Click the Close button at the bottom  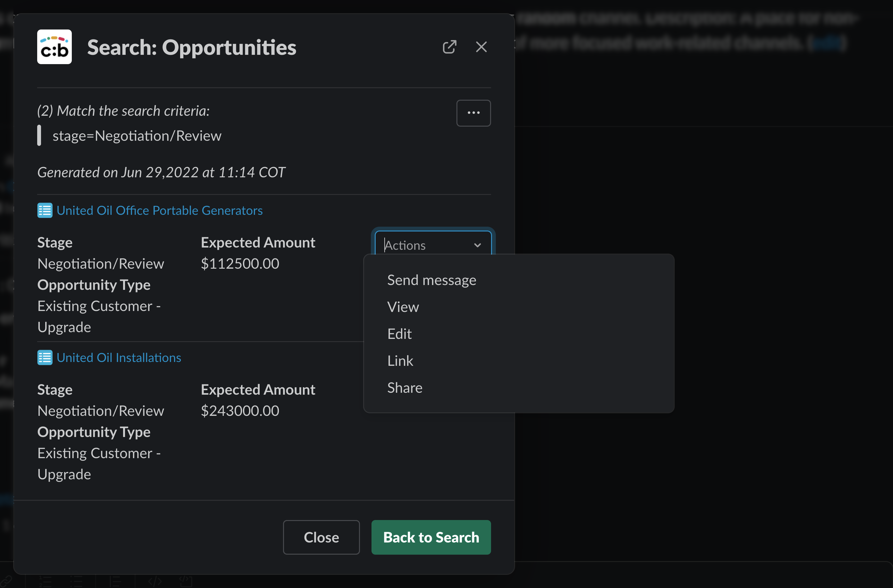(321, 537)
